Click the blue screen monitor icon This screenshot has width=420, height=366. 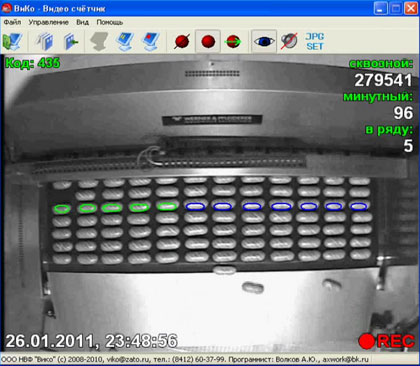[125, 41]
